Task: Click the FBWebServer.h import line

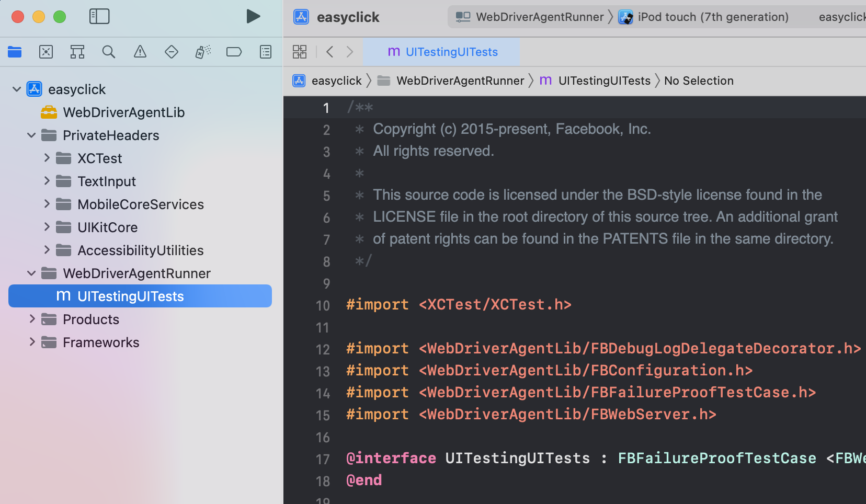Action: (531, 414)
